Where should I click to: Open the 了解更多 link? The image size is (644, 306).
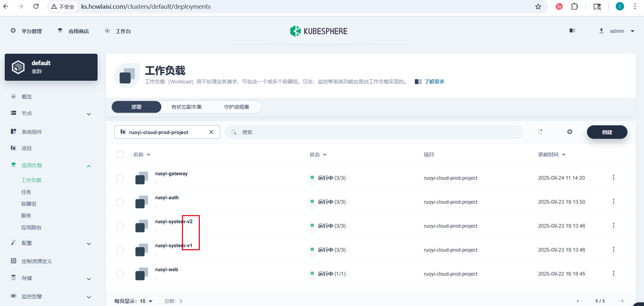(x=434, y=82)
